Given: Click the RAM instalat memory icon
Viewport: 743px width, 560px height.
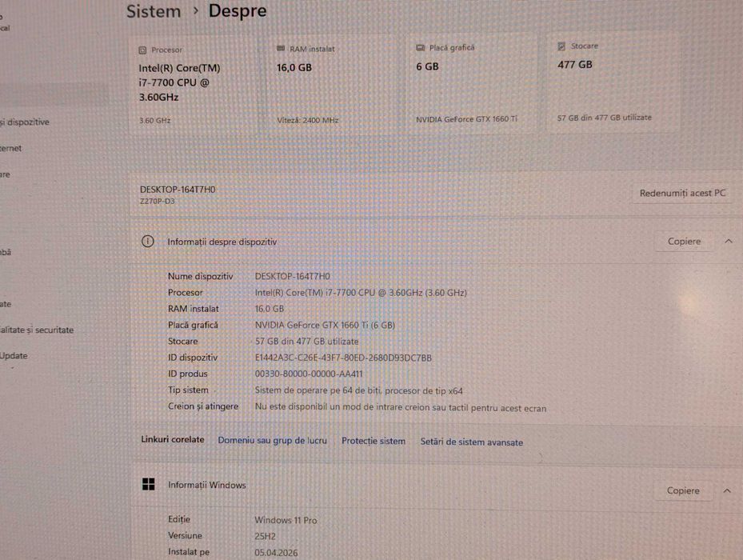Looking at the screenshot, I should click(281, 49).
